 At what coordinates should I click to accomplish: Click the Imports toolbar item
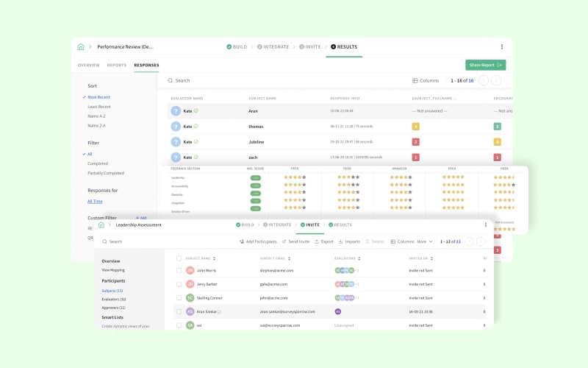(350, 241)
